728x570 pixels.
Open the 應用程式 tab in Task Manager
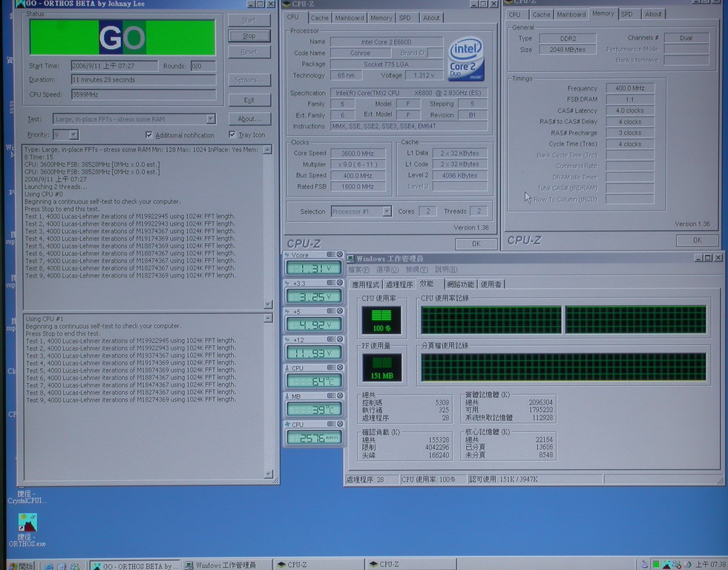point(365,284)
